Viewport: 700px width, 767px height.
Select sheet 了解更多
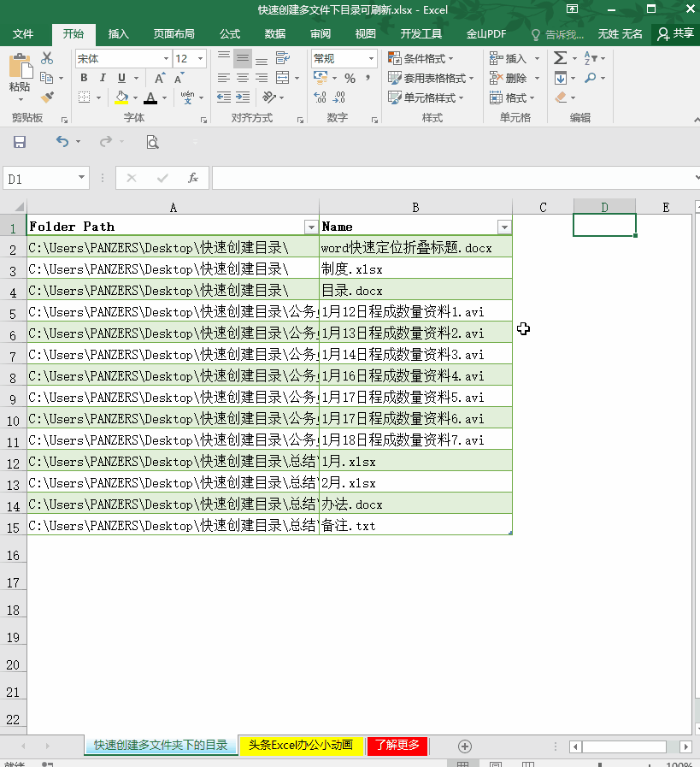(397, 745)
